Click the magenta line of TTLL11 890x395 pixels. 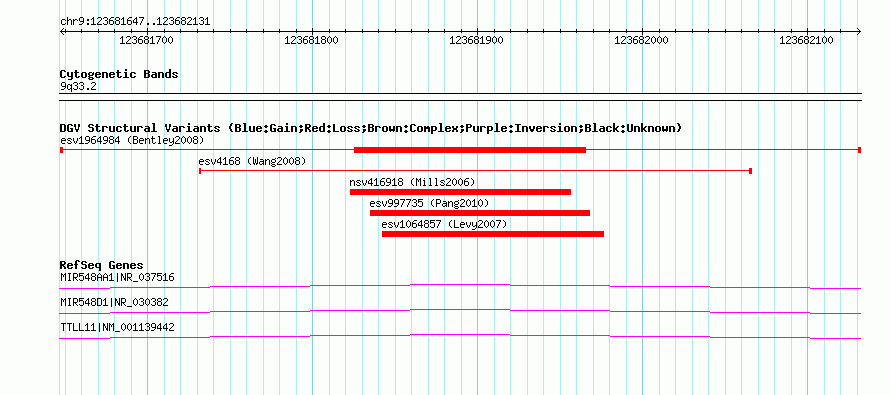460,336
